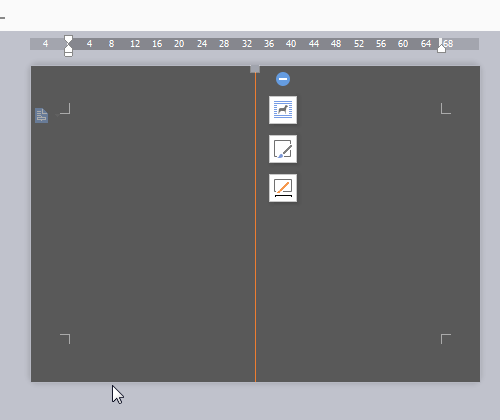
Task: Click the shape fill brush icon
Action: pos(283,149)
